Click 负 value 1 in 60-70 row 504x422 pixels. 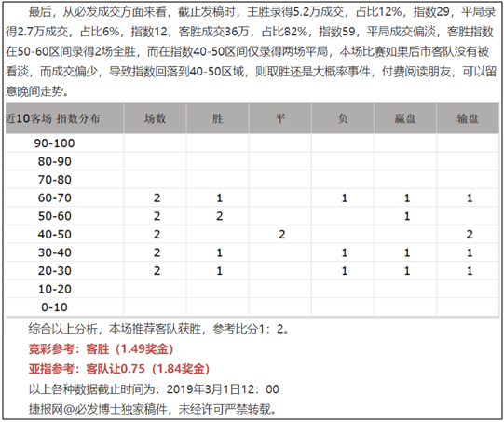[x=345, y=198]
